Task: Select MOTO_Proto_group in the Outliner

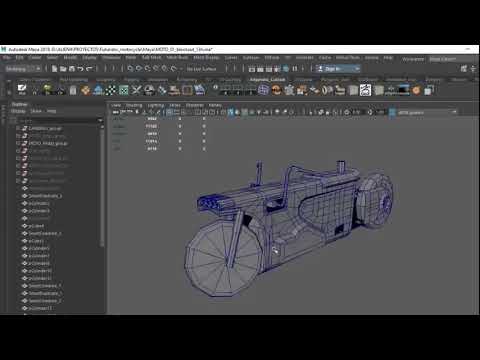Action: pos(48,143)
